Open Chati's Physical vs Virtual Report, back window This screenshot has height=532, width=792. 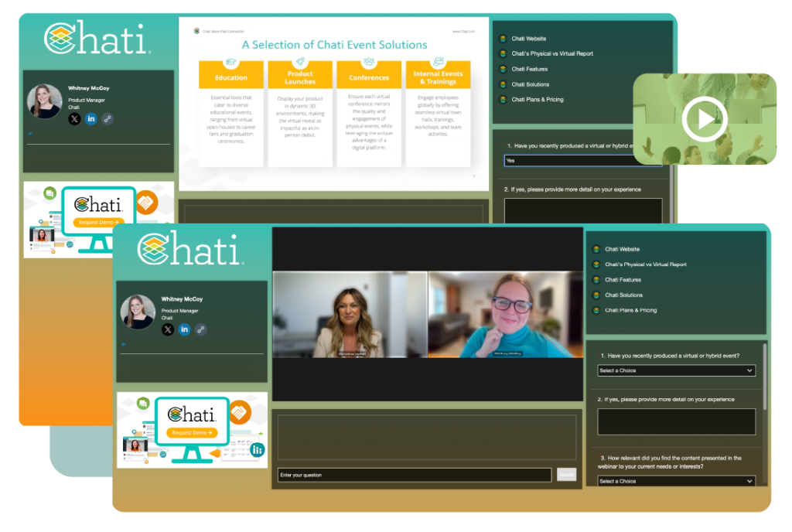552,53
